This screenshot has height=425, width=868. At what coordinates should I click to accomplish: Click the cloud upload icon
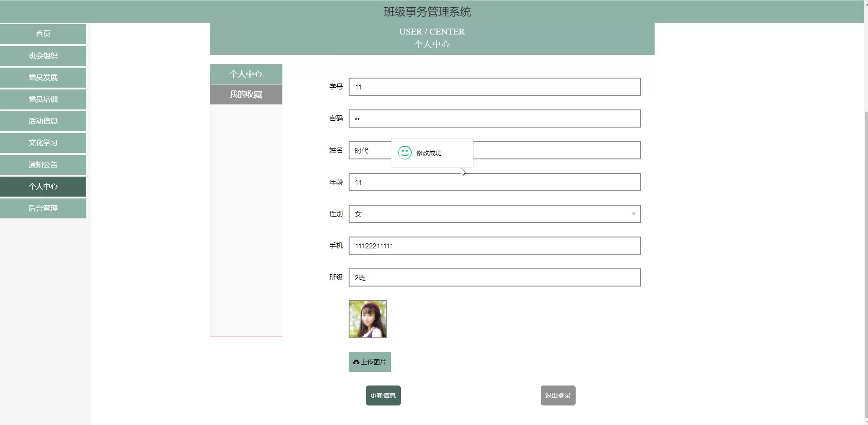coord(356,362)
